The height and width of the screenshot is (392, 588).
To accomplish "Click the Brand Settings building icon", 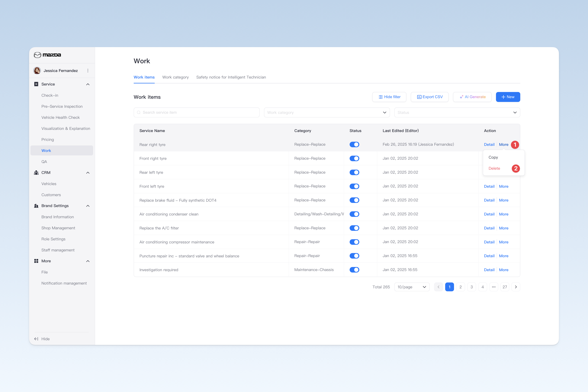I will 36,206.
